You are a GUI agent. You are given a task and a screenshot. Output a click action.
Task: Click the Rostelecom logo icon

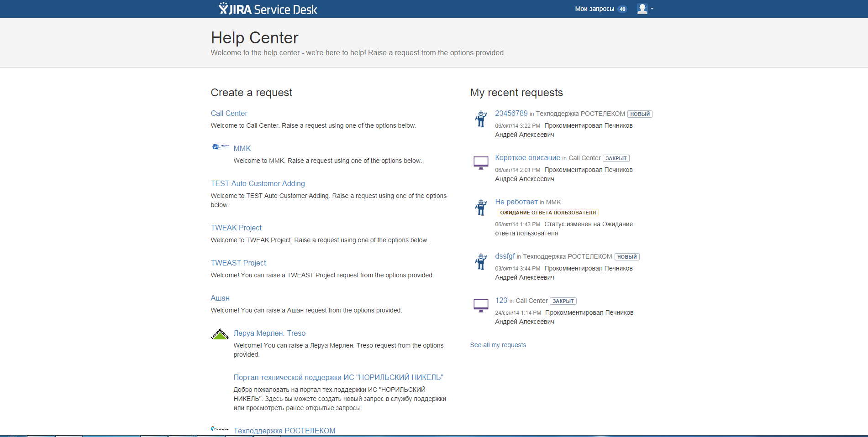[220, 428]
